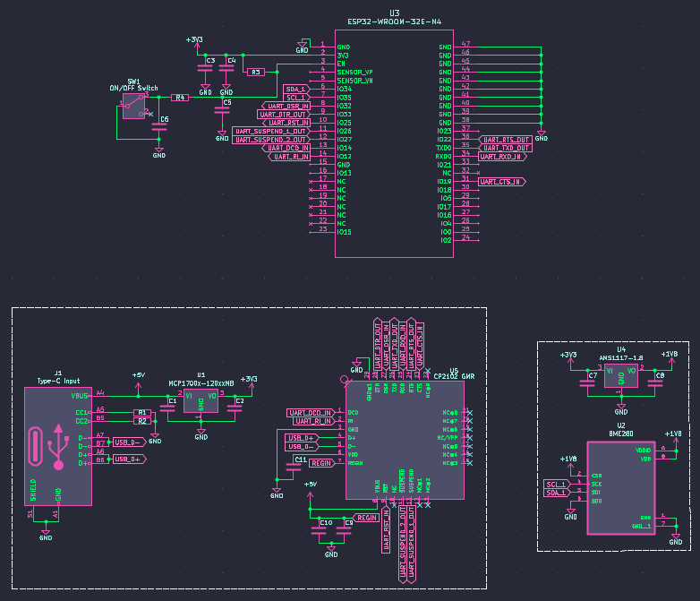Select the SW1 ON/OFF switch symbol
This screenshot has height=601, width=700.
click(x=134, y=107)
